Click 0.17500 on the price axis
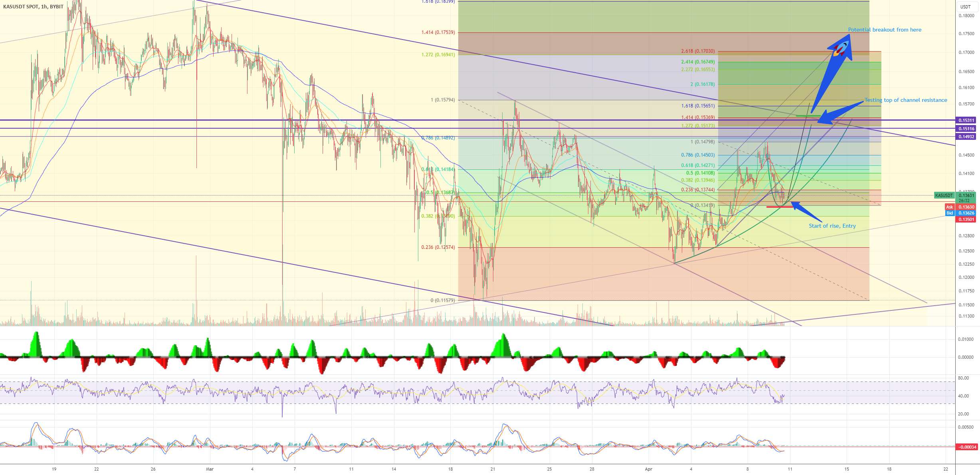 pyautogui.click(x=966, y=34)
